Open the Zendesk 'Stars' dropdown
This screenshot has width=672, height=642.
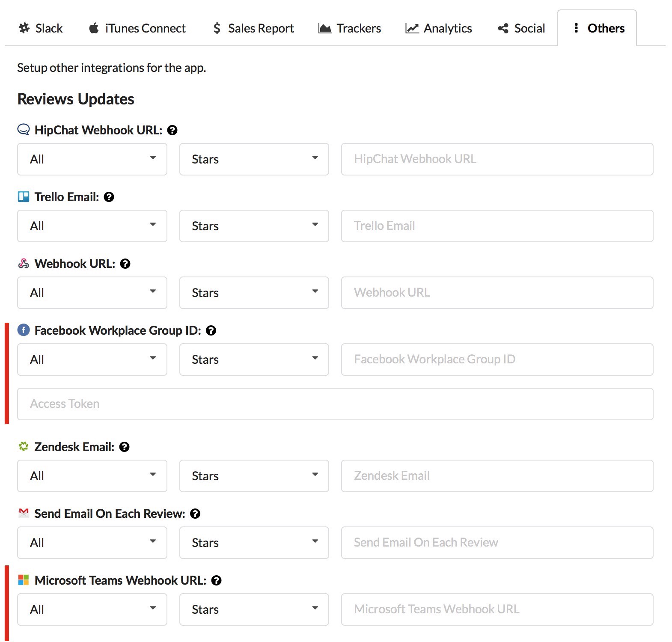point(254,476)
